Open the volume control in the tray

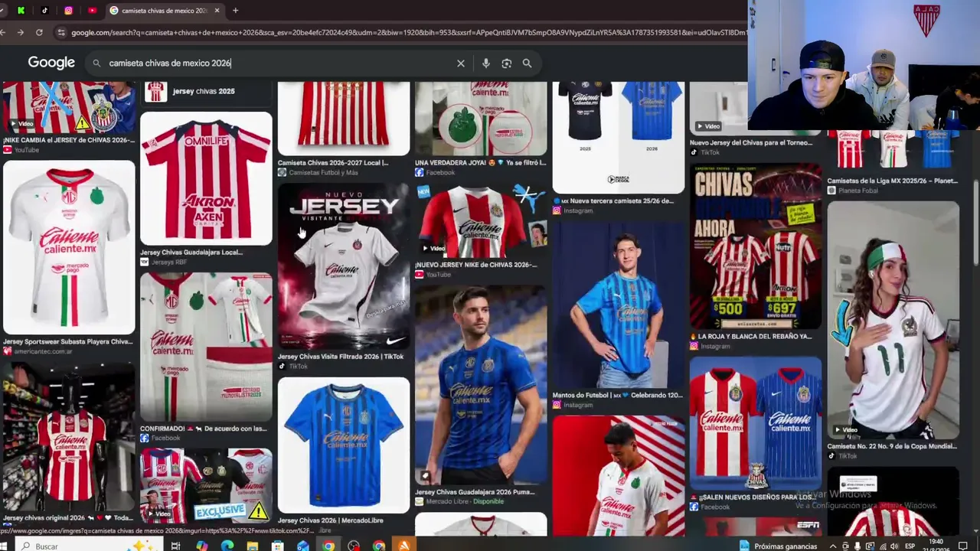tap(893, 546)
